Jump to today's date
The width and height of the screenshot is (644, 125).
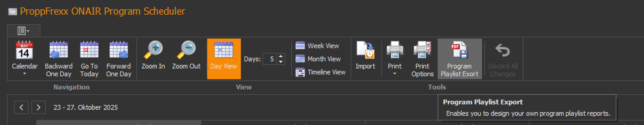[89, 58]
